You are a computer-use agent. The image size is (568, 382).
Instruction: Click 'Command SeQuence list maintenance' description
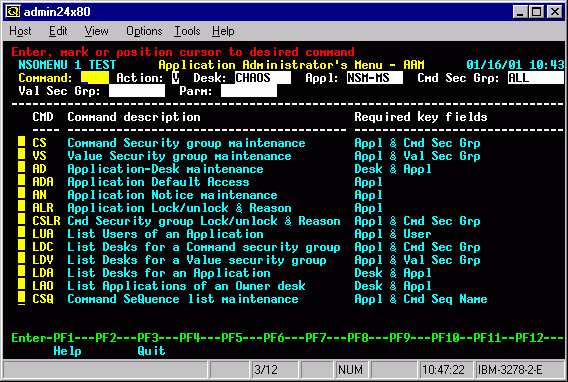point(183,299)
